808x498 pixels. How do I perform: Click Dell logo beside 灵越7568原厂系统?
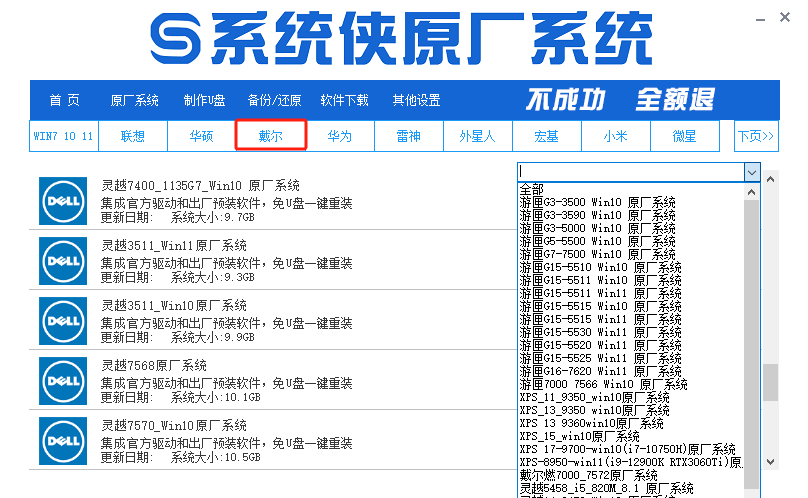pyautogui.click(x=63, y=381)
